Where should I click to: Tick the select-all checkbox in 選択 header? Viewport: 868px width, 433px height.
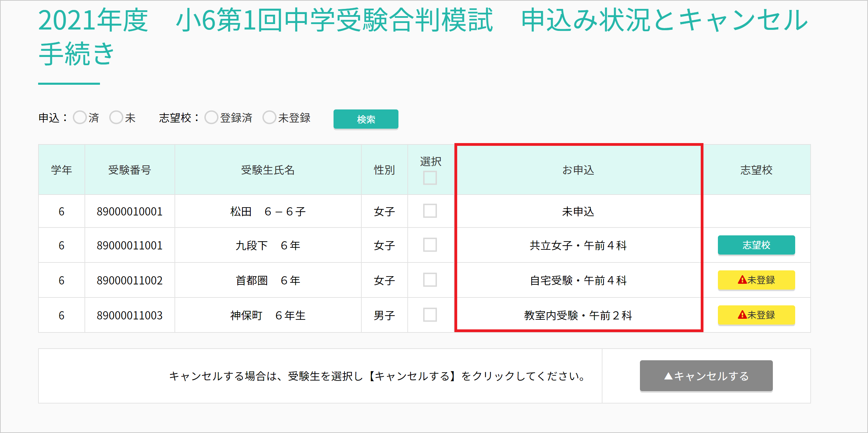tap(430, 178)
